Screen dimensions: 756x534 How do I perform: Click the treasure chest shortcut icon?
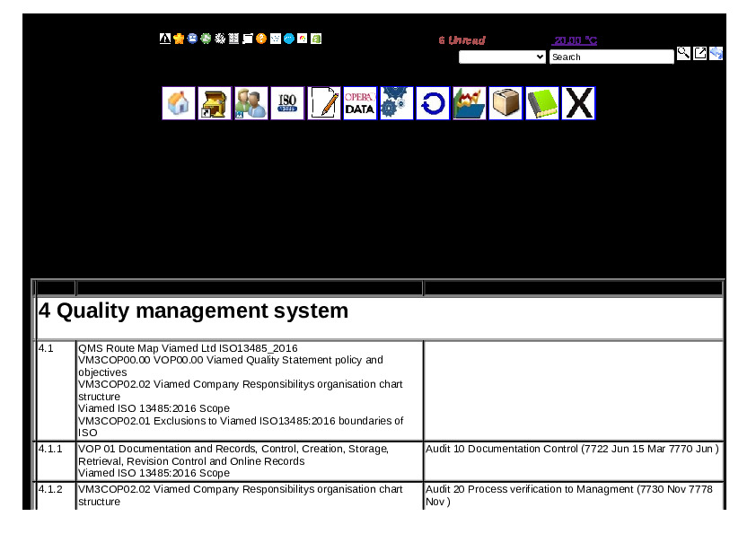pyautogui.click(x=215, y=103)
